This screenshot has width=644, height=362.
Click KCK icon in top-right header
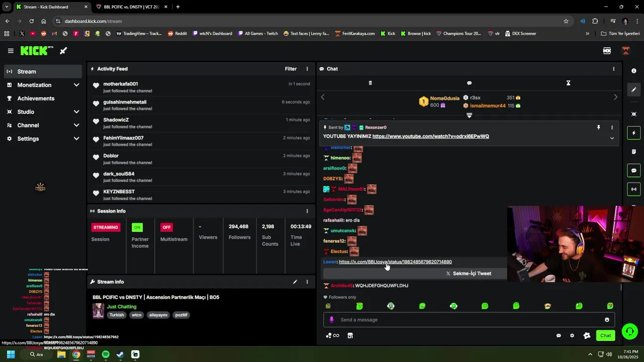pyautogui.click(x=607, y=51)
